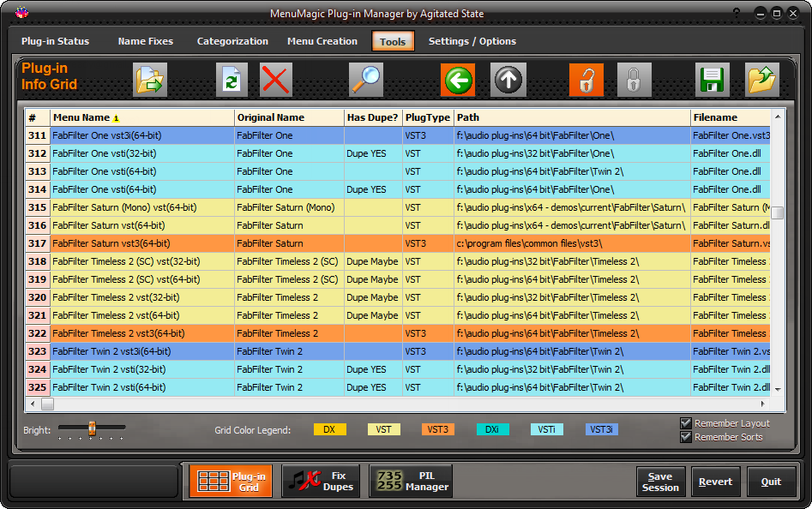812x509 pixels.
Task: Click the vertical scrollbar thumb
Action: [x=778, y=213]
